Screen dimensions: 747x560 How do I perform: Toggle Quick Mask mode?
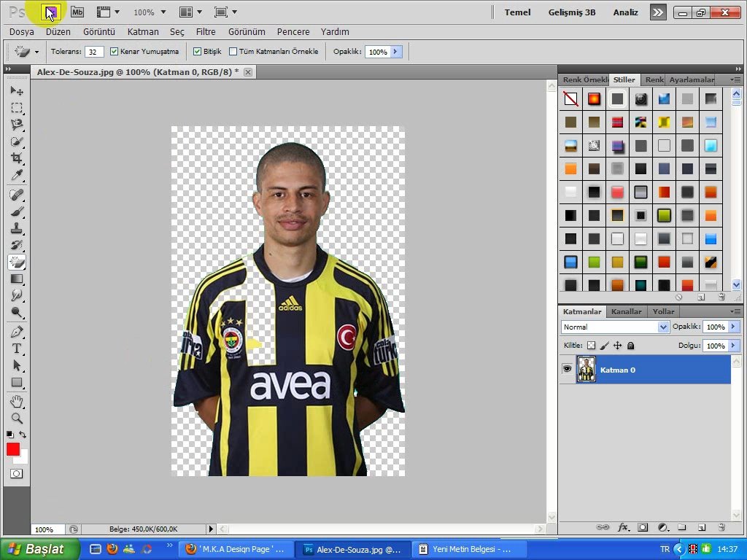[16, 474]
